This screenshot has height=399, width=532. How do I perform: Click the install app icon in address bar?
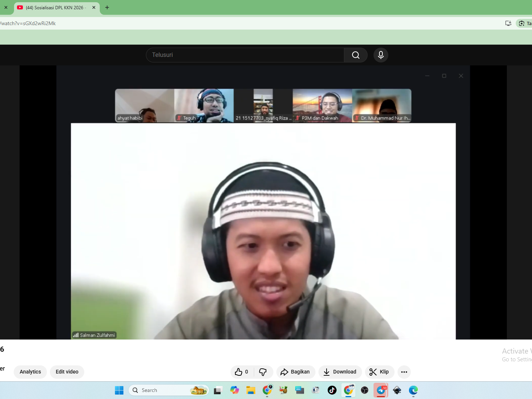[x=508, y=23]
